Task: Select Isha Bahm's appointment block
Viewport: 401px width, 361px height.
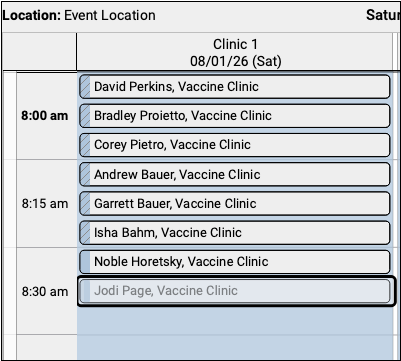Action: click(235, 232)
